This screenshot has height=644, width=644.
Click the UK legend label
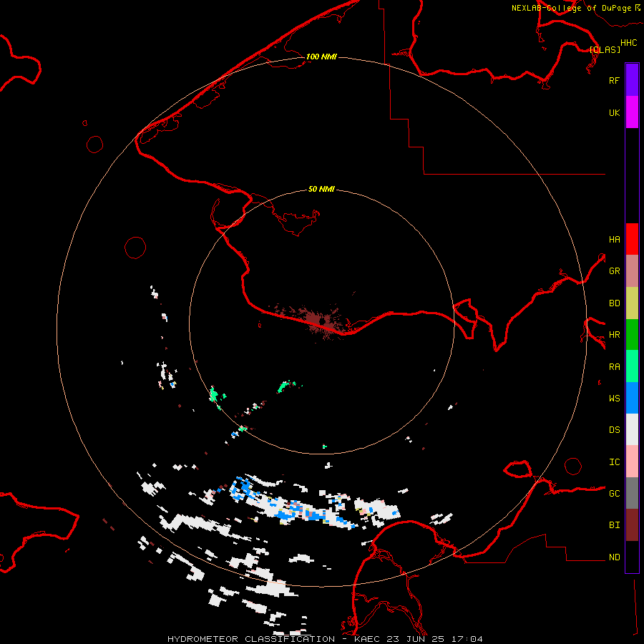tap(614, 112)
